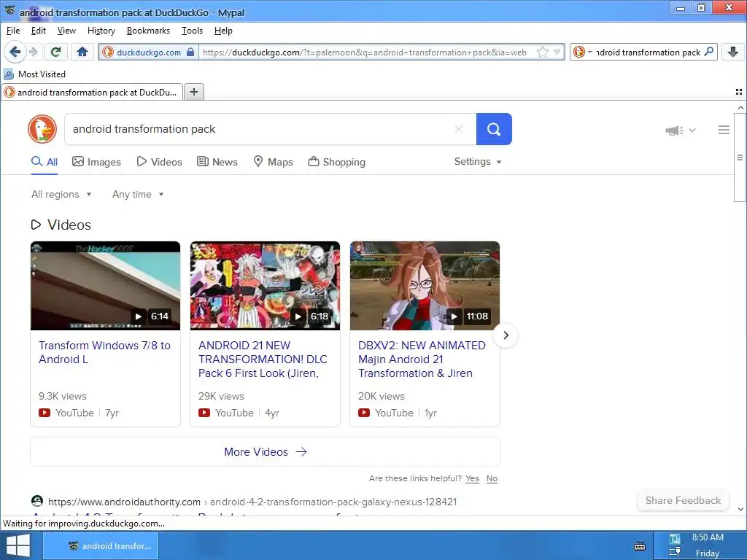Viewport: 747px width, 560px height.
Task: Clear the DuckDuckGo search query
Action: (x=459, y=129)
